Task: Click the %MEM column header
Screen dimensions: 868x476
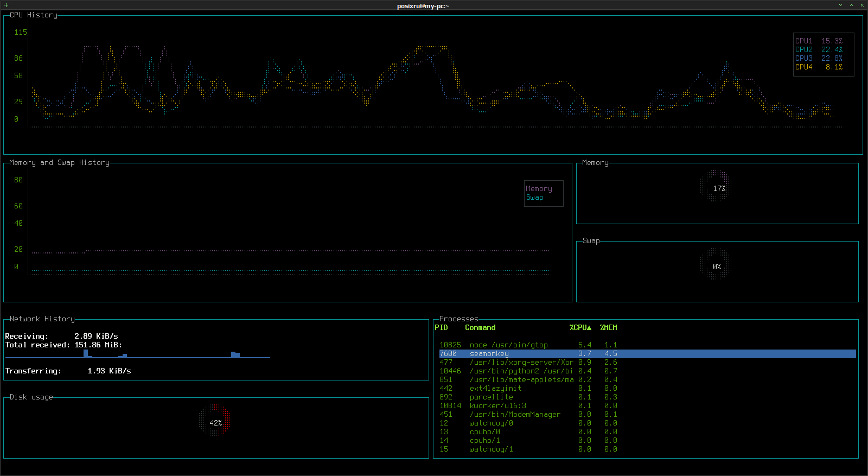Action: (x=609, y=327)
